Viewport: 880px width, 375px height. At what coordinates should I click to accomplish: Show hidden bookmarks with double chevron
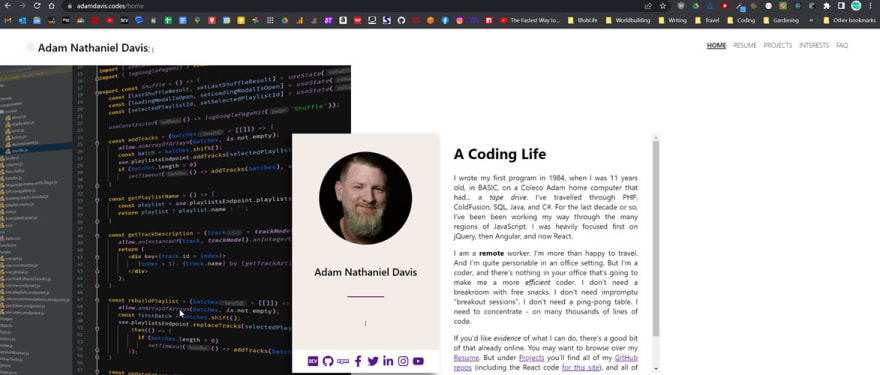(x=811, y=20)
